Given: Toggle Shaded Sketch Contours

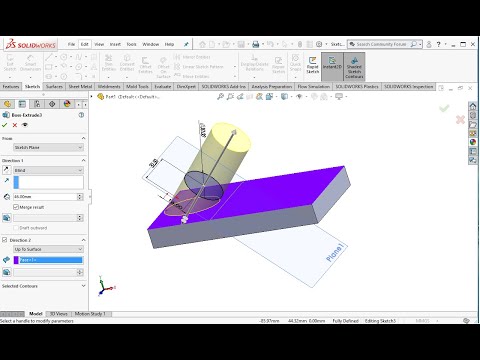Looking at the screenshot, I should point(354,67).
